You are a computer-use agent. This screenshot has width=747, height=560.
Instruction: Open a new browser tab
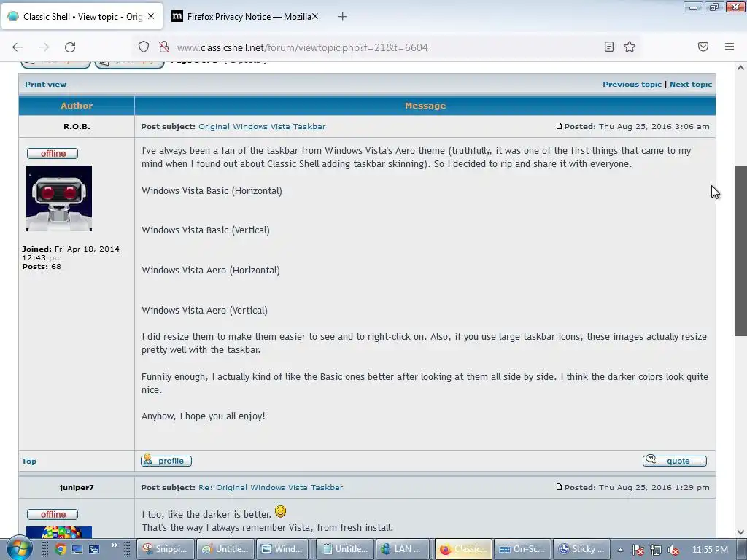[342, 17]
